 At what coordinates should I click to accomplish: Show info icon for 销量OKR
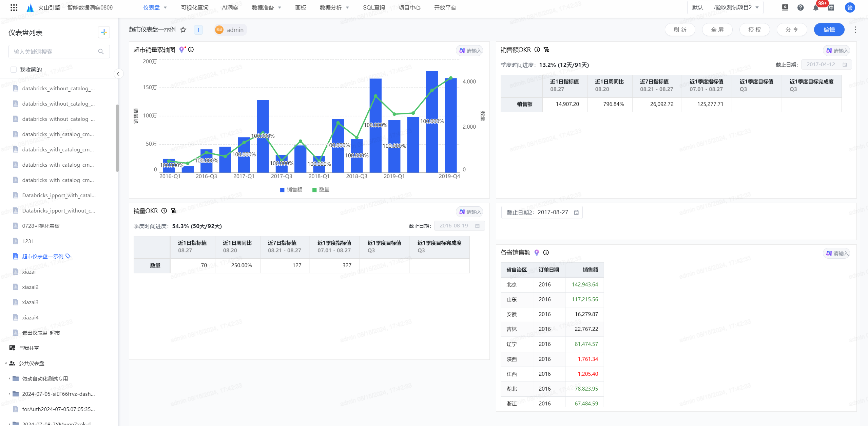coord(164,211)
